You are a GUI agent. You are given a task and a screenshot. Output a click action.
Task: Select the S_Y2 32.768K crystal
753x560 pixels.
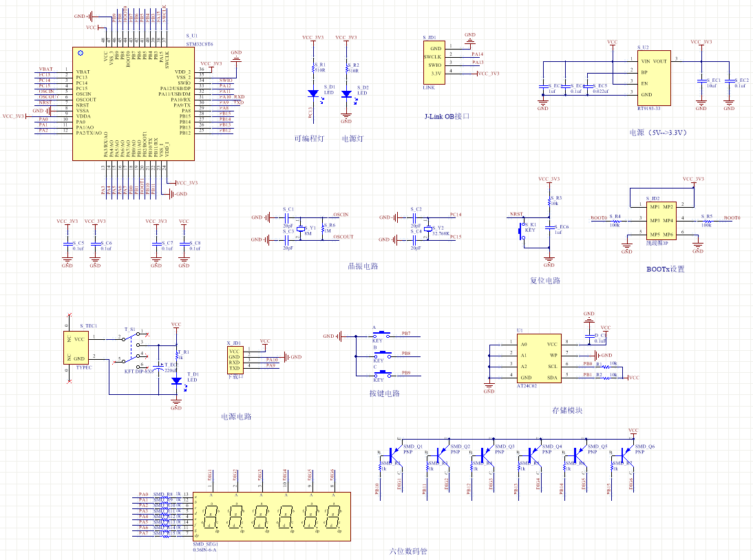(x=427, y=228)
